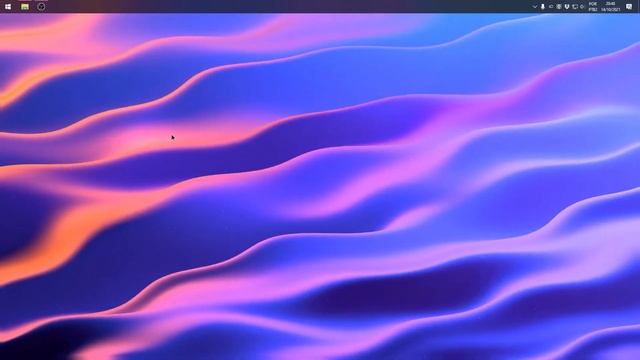640x360 pixels.
Task: Open the Windows Start menu
Action: point(8,7)
